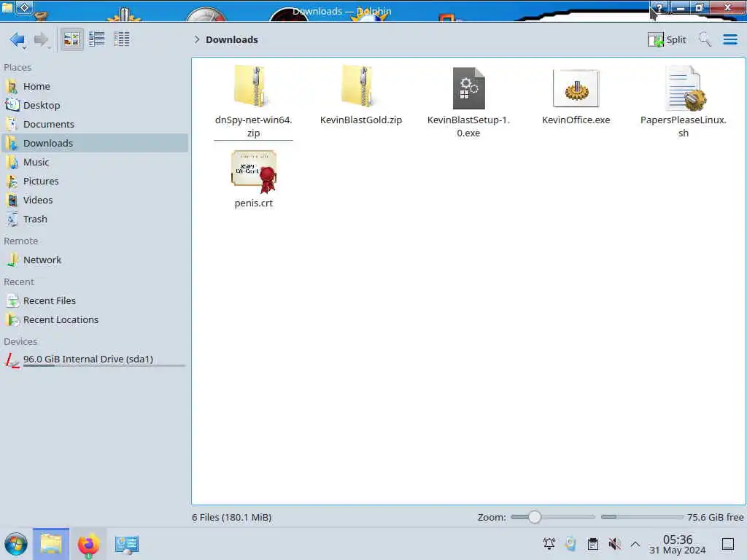Select PapersPleaseLinux.sh script icon
747x560 pixels.
pos(684,88)
